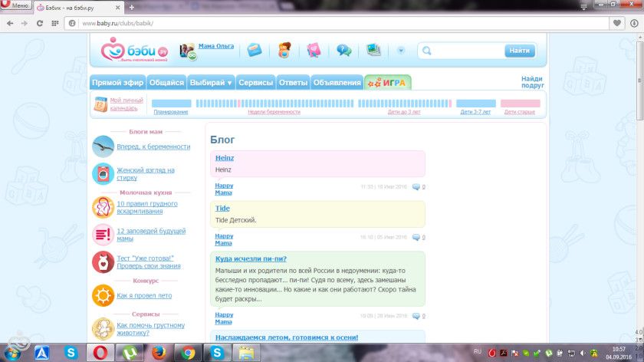Open 12 заповедей будущей мамы link
The image size is (644, 362).
coord(151,235)
